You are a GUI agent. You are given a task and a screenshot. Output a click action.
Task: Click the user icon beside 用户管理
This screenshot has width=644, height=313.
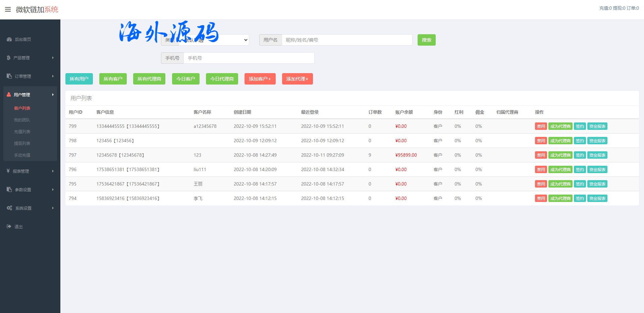coord(9,95)
